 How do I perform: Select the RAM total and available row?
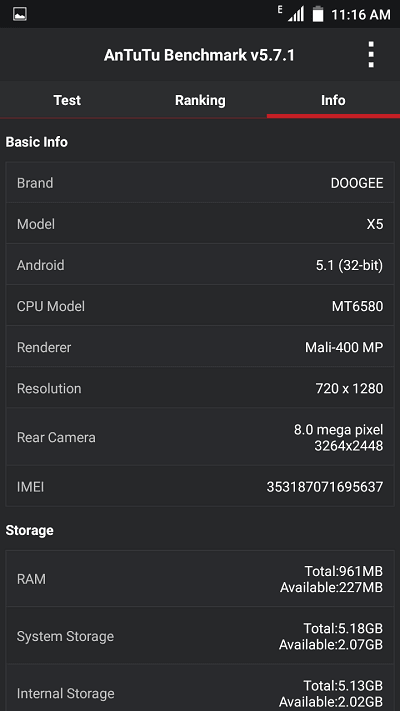pos(200,579)
